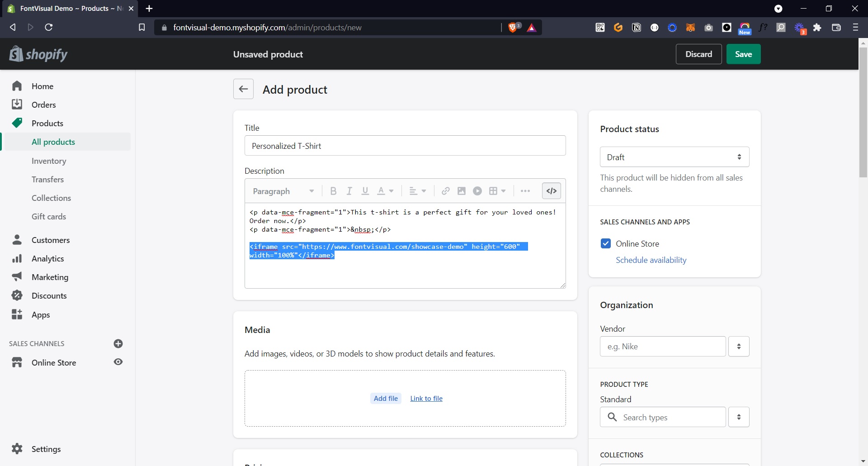Click the page vertical scrollbar thumb

pos(863,112)
